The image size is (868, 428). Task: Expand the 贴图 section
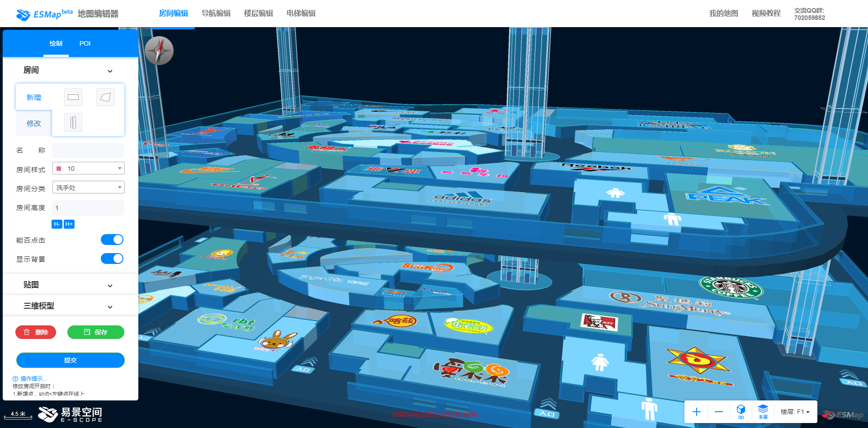click(110, 286)
